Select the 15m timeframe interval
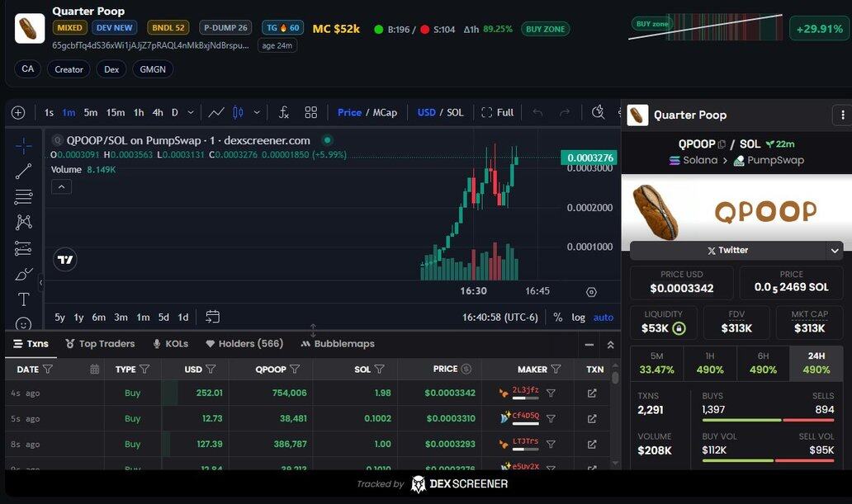The image size is (852, 504). (x=116, y=112)
